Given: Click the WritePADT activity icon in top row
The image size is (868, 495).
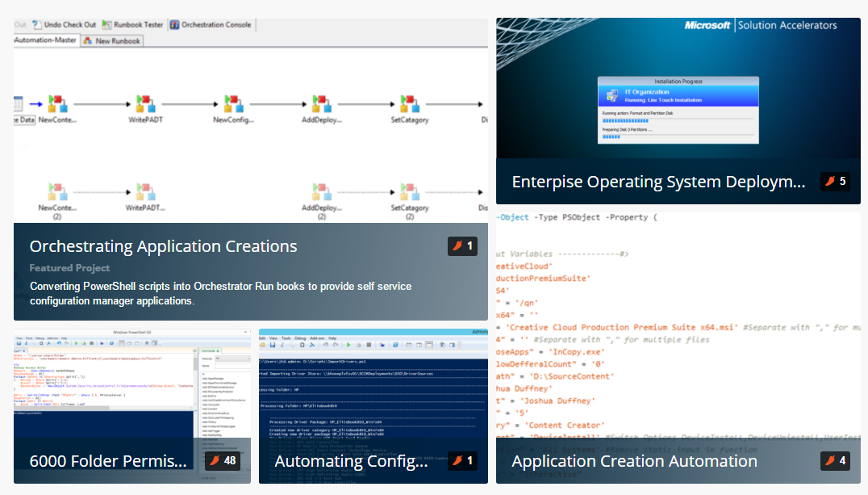Looking at the screenshot, I should (x=145, y=103).
